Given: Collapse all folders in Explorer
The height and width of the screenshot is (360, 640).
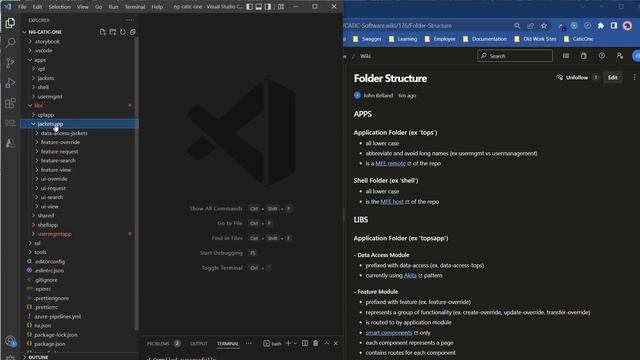Looking at the screenshot, I should pos(133,32).
